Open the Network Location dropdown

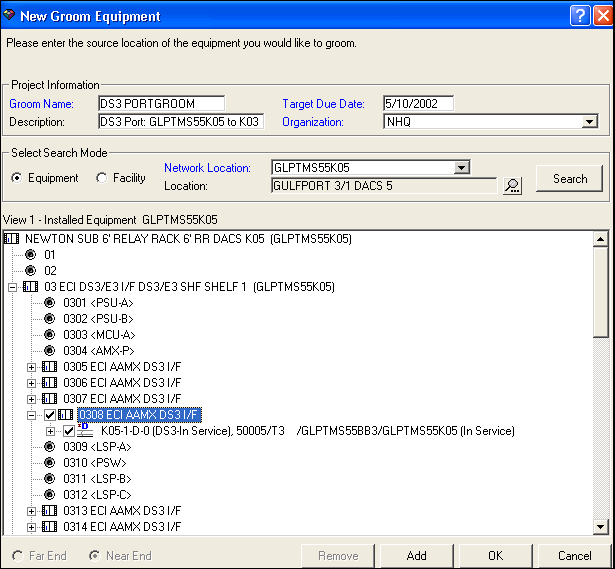pyautogui.click(x=461, y=168)
